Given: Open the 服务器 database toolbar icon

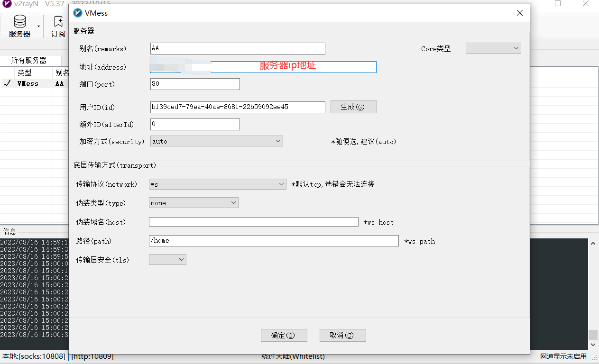Looking at the screenshot, I should (x=19, y=26).
